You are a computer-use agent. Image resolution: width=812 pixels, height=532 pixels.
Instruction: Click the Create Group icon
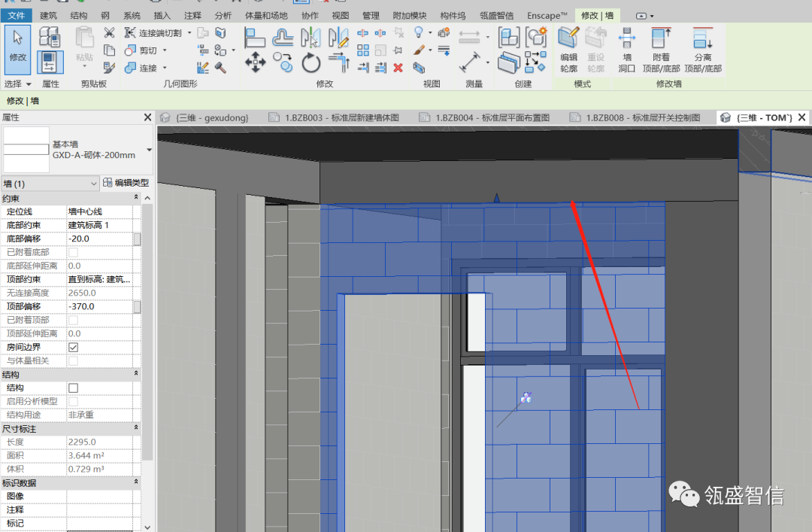537,38
